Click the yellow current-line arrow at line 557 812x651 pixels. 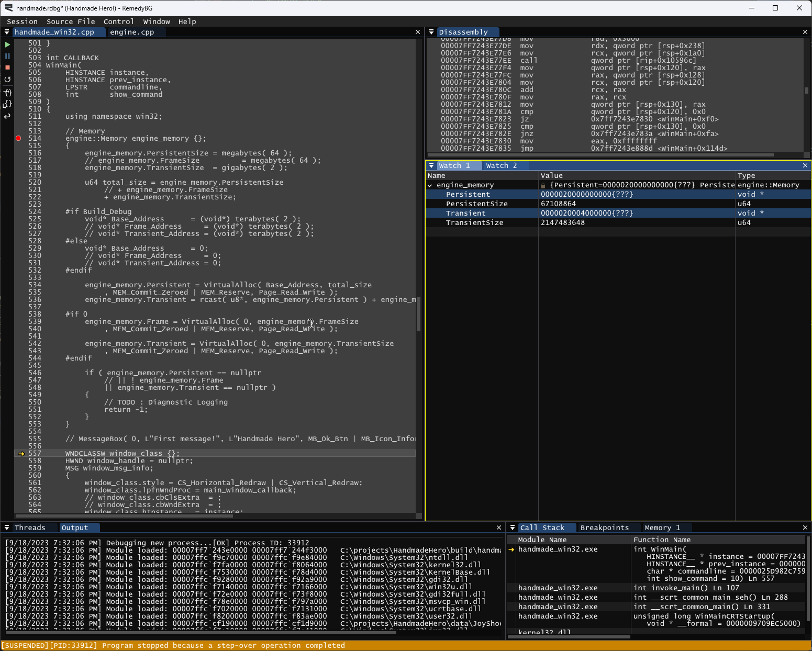coord(21,454)
